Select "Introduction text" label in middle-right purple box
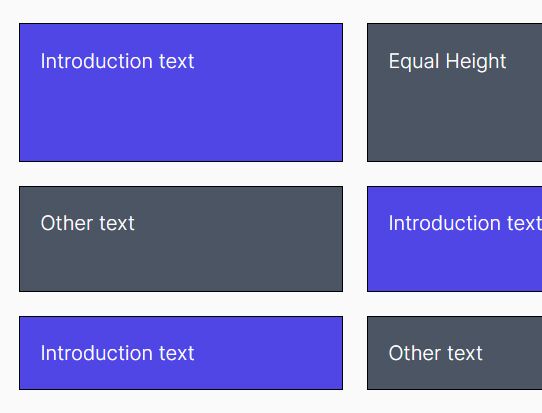 (465, 223)
